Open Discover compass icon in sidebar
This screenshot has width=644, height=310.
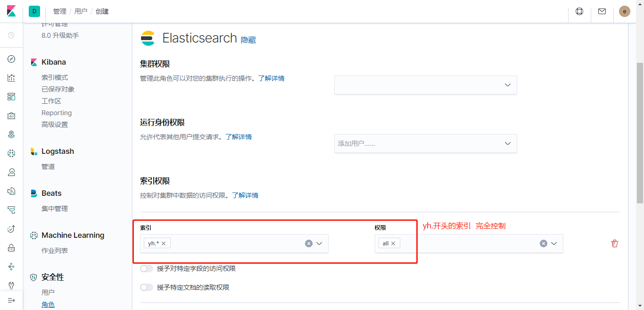(x=11, y=59)
